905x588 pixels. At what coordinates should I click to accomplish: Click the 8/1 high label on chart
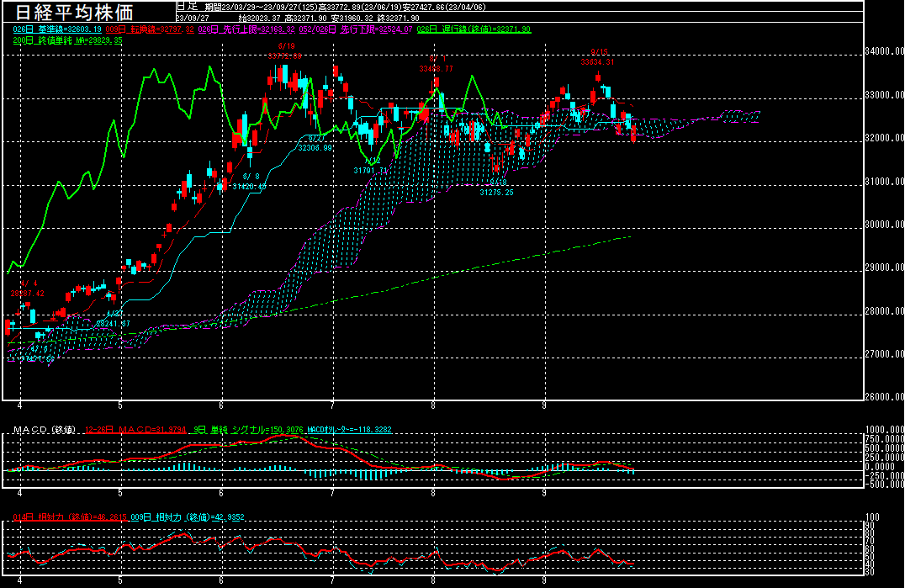437,64
